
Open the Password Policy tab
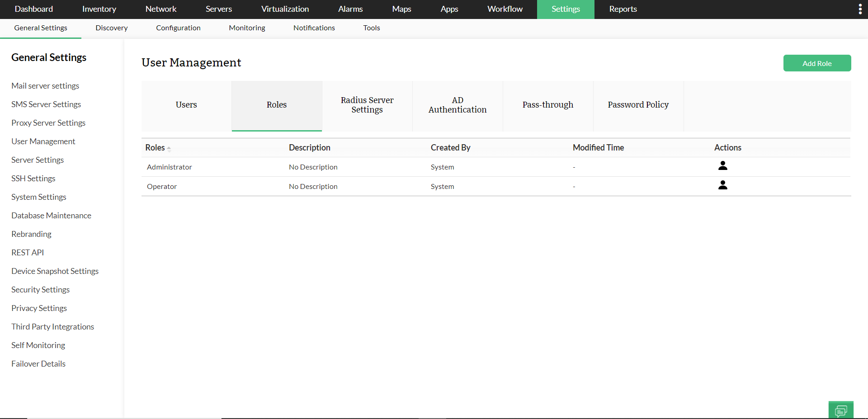(x=638, y=104)
